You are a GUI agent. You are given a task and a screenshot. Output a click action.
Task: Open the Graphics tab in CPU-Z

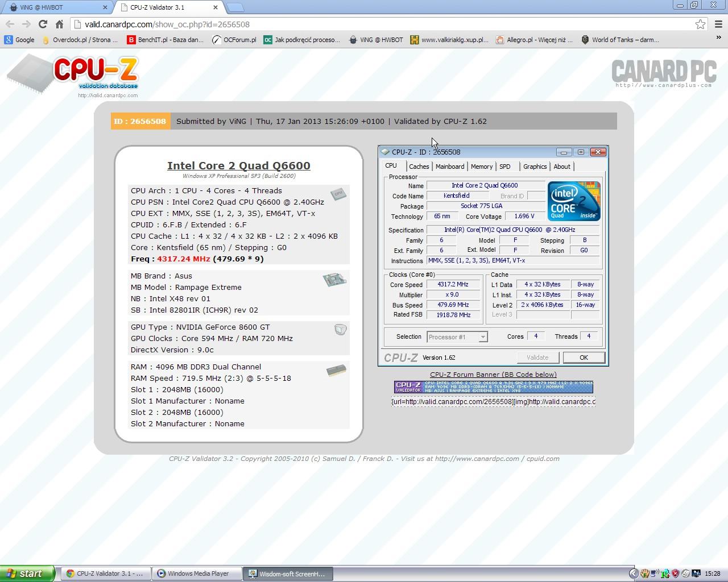[x=535, y=167]
